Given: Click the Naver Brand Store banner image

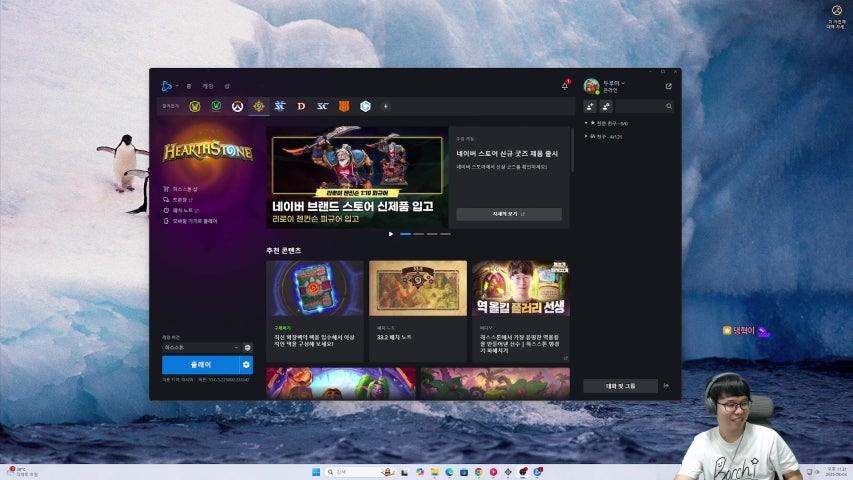Looking at the screenshot, I should click(x=357, y=177).
